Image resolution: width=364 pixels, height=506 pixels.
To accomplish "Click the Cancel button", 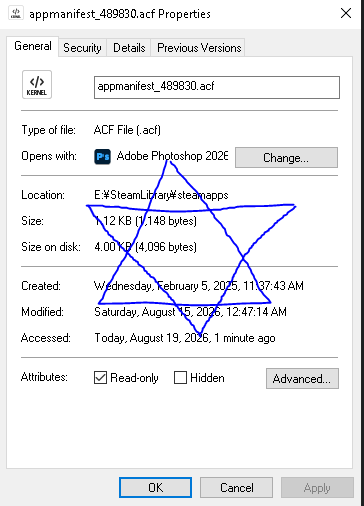I will coord(236,488).
